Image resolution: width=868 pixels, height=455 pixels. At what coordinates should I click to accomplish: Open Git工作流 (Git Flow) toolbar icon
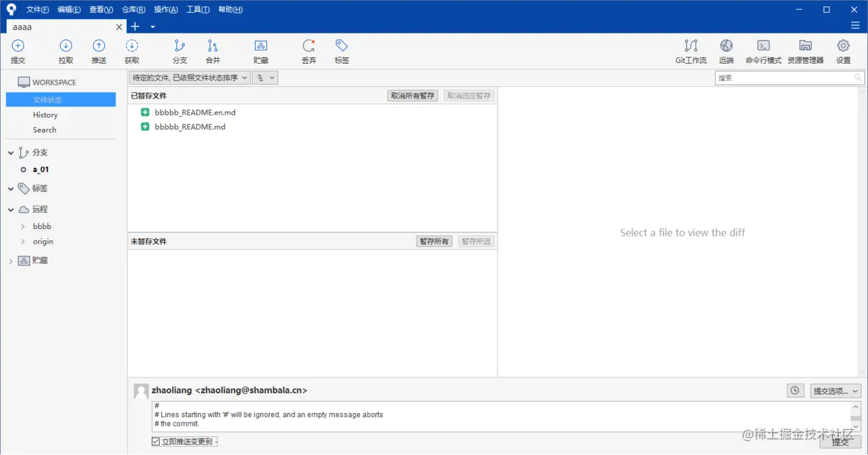click(x=691, y=45)
